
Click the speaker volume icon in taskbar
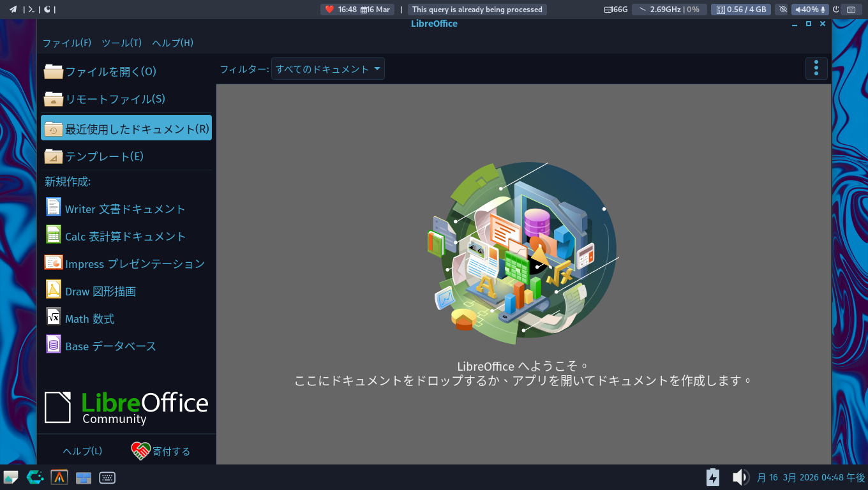740,477
